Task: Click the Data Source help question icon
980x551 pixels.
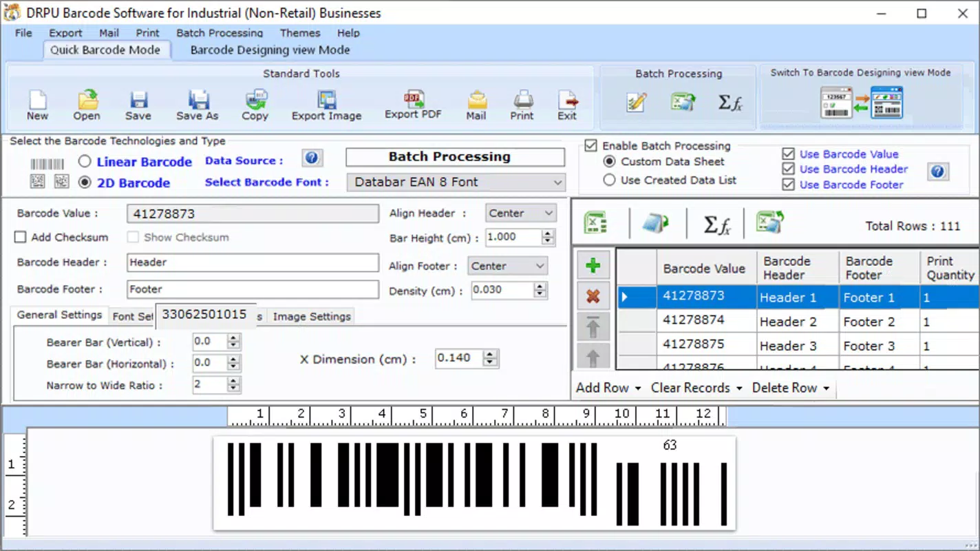Action: (312, 158)
